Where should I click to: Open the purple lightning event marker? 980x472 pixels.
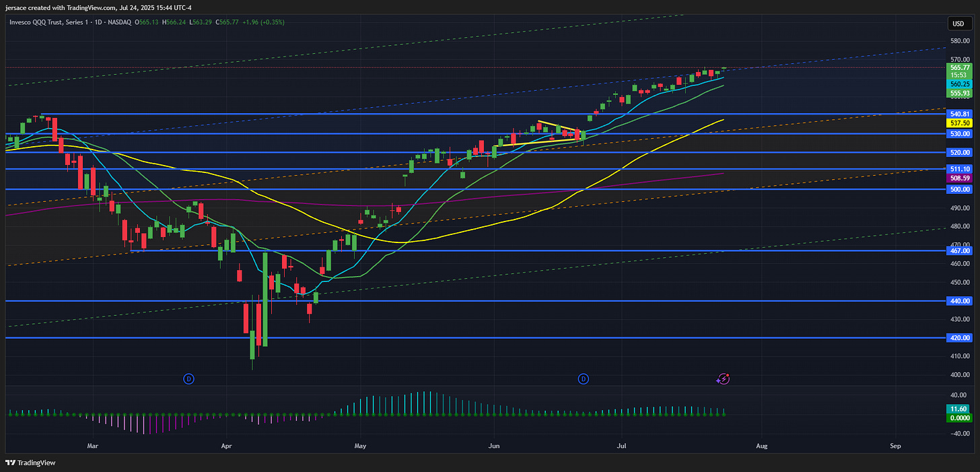(723, 379)
